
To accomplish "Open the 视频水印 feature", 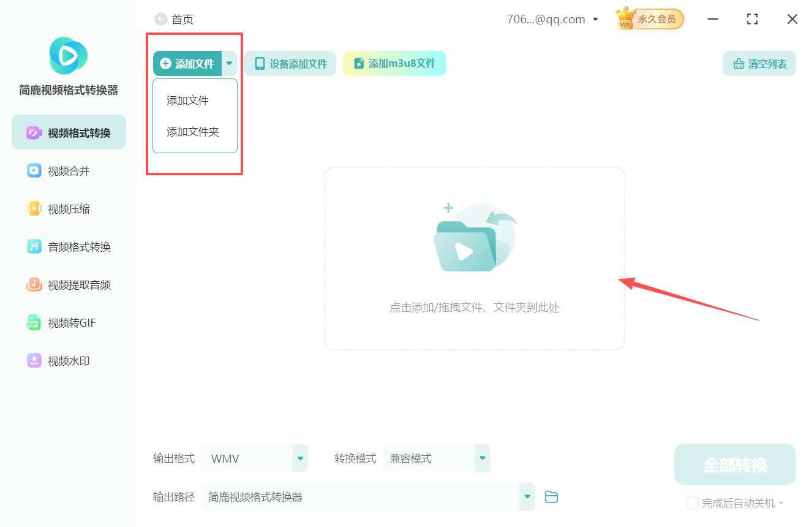I will coord(68,361).
